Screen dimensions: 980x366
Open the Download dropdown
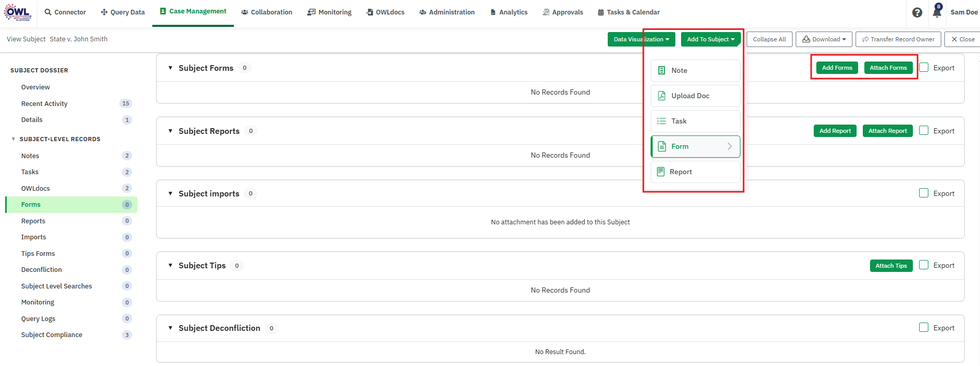point(824,39)
